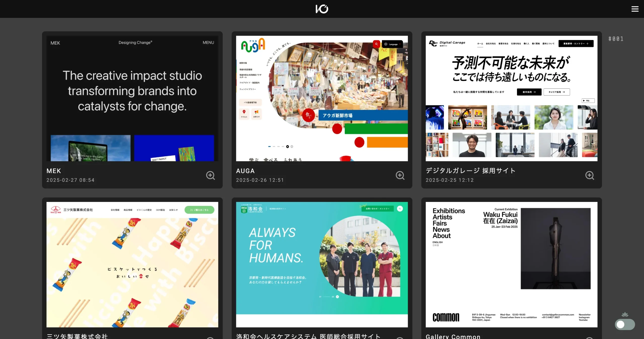This screenshot has height=339, width=644.
Task: Open the 洛和会 ALWAYS FOR HUMANS thumbnail
Action: pos(322,265)
